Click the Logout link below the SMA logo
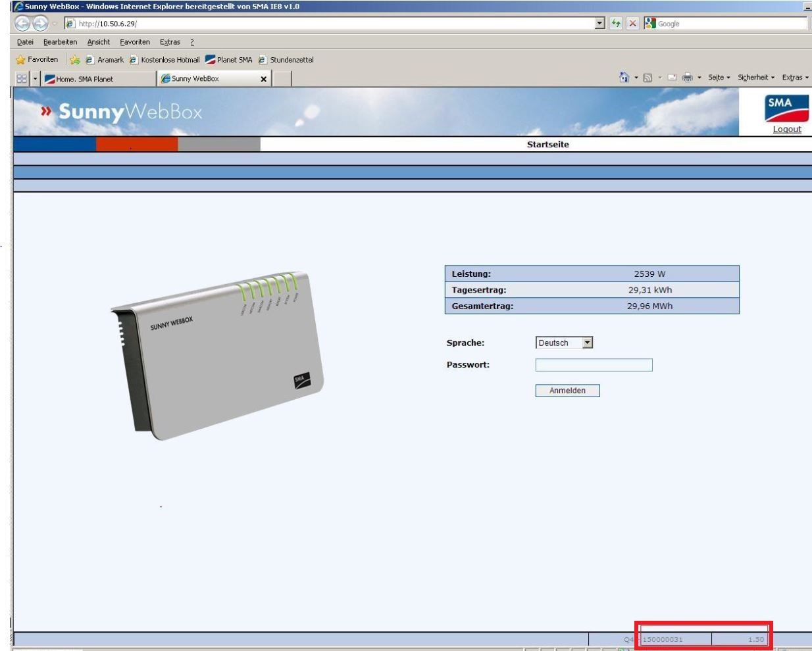Image resolution: width=812 pixels, height=651 pixels. coord(787,129)
